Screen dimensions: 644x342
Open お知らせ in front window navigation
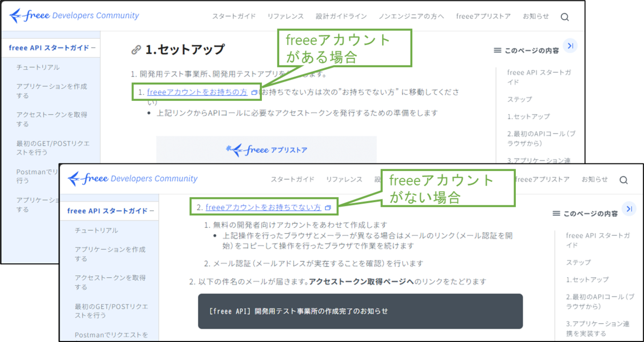pyautogui.click(x=595, y=180)
